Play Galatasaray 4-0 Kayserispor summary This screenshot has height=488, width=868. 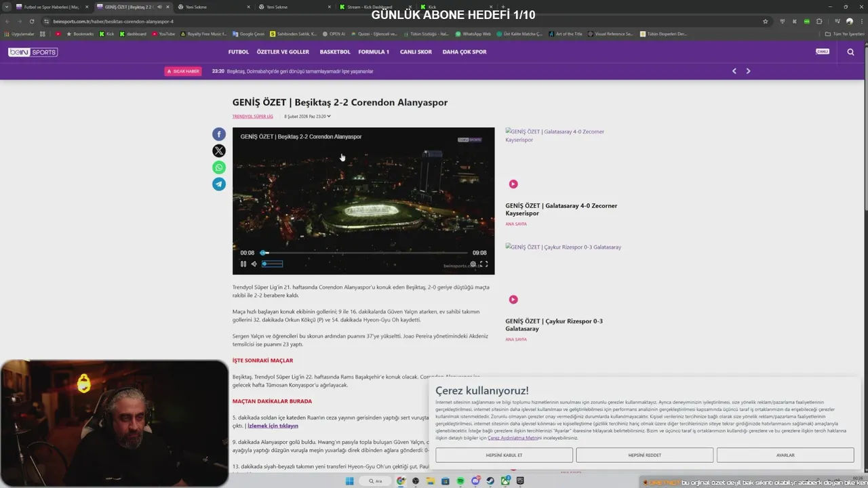(513, 184)
